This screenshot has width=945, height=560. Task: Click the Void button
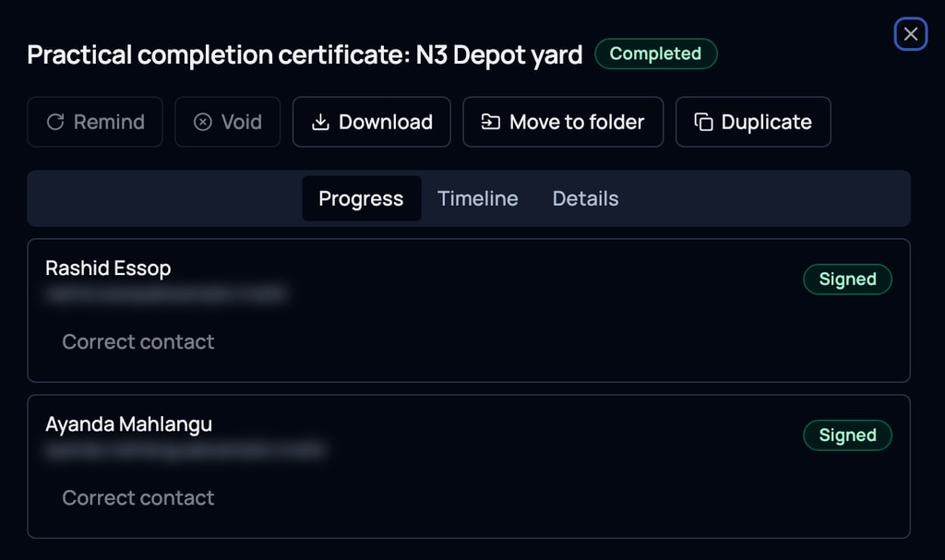point(228,122)
